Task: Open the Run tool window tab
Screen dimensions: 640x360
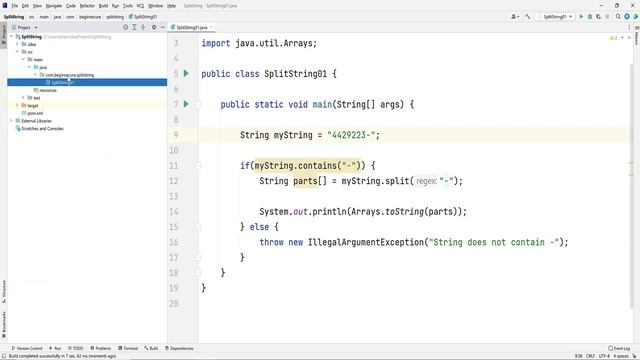Action: (x=55, y=348)
